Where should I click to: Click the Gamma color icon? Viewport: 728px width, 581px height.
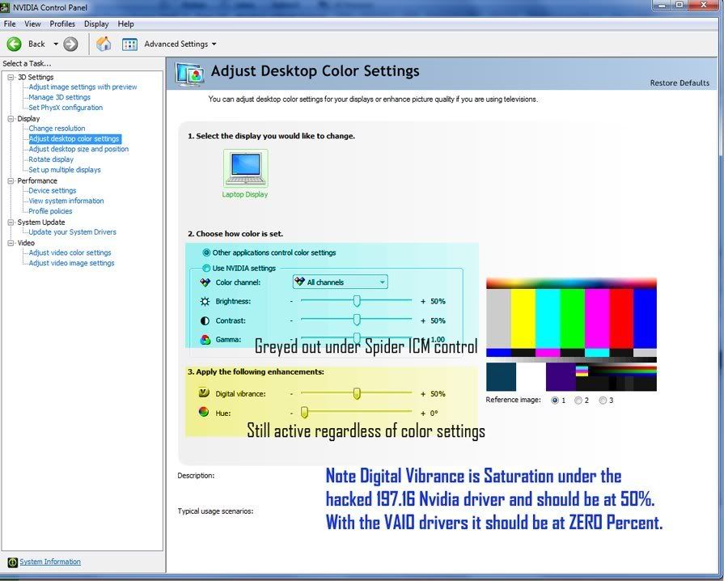click(x=205, y=340)
